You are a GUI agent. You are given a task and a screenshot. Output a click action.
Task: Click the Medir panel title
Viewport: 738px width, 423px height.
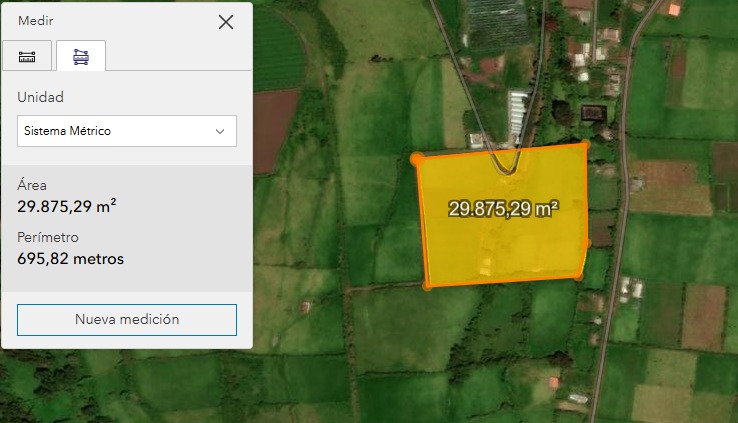click(36, 21)
